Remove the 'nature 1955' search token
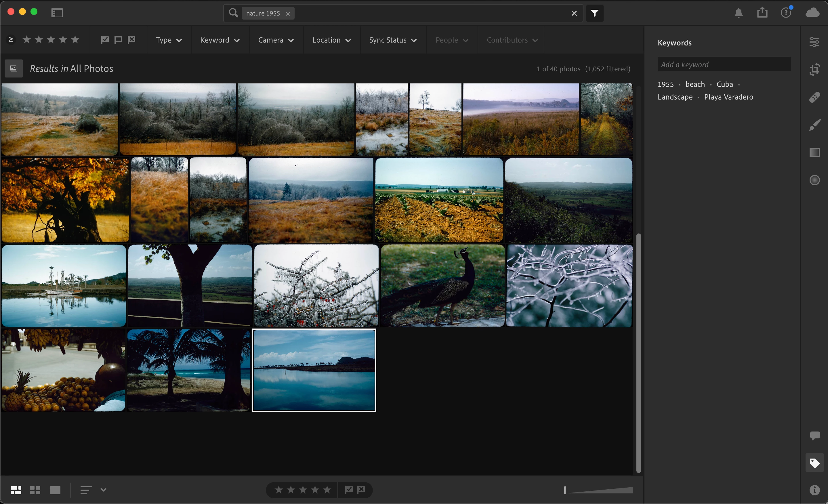This screenshot has width=828, height=504. point(288,14)
